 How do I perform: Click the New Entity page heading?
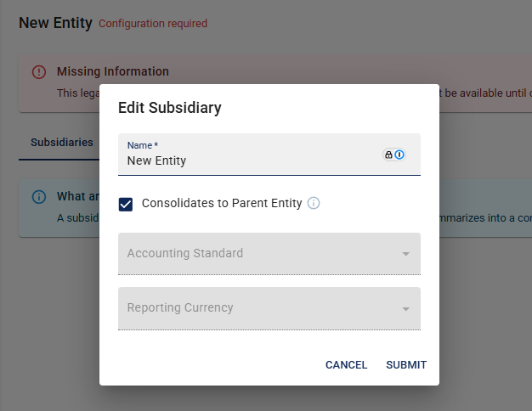[x=55, y=23]
